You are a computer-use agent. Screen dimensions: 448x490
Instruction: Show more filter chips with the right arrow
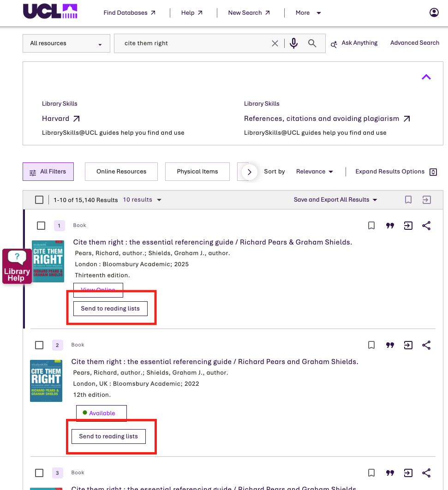(x=249, y=172)
